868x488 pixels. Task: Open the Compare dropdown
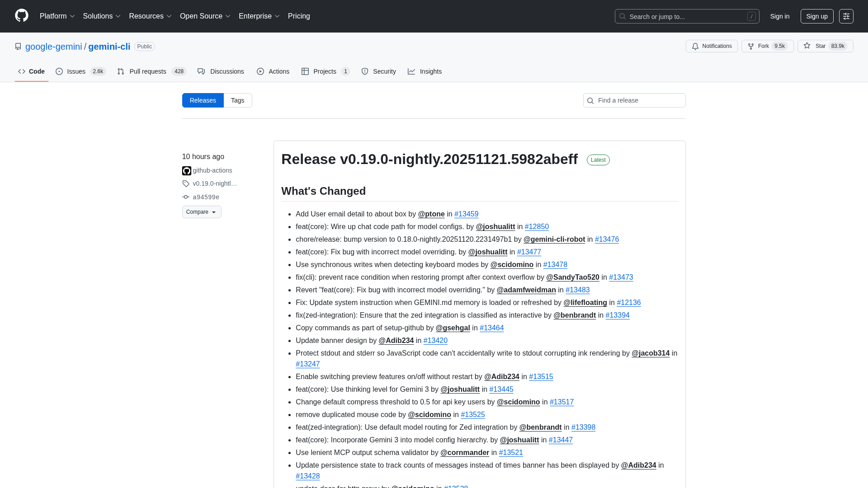coord(202,212)
